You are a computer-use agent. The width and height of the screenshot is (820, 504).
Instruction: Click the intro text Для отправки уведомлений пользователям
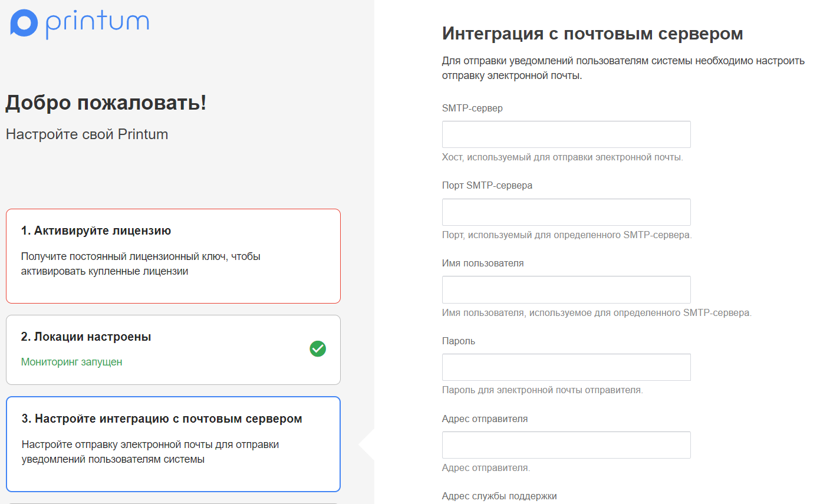click(623, 68)
